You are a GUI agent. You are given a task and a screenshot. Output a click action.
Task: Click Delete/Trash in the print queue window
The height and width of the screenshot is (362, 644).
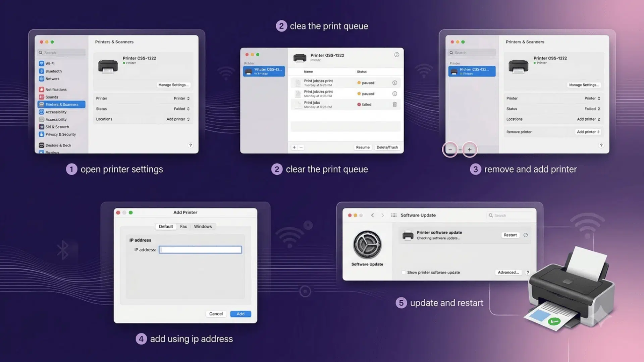coord(387,147)
